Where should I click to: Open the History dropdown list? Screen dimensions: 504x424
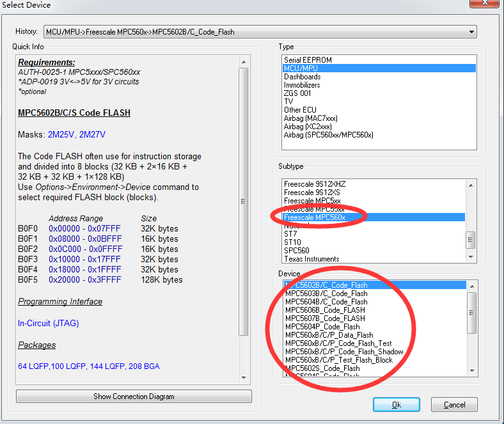click(x=472, y=31)
